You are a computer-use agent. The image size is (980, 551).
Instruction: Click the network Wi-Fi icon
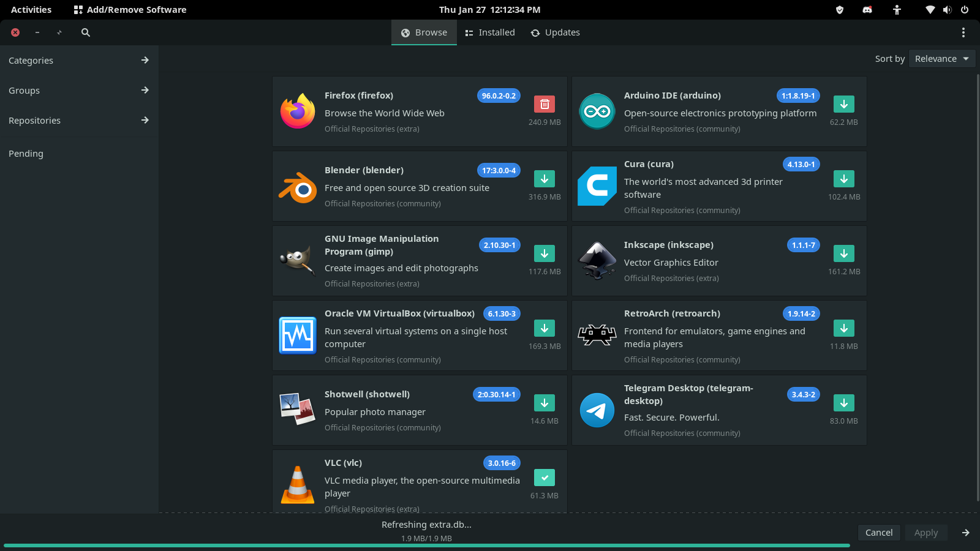(x=930, y=10)
